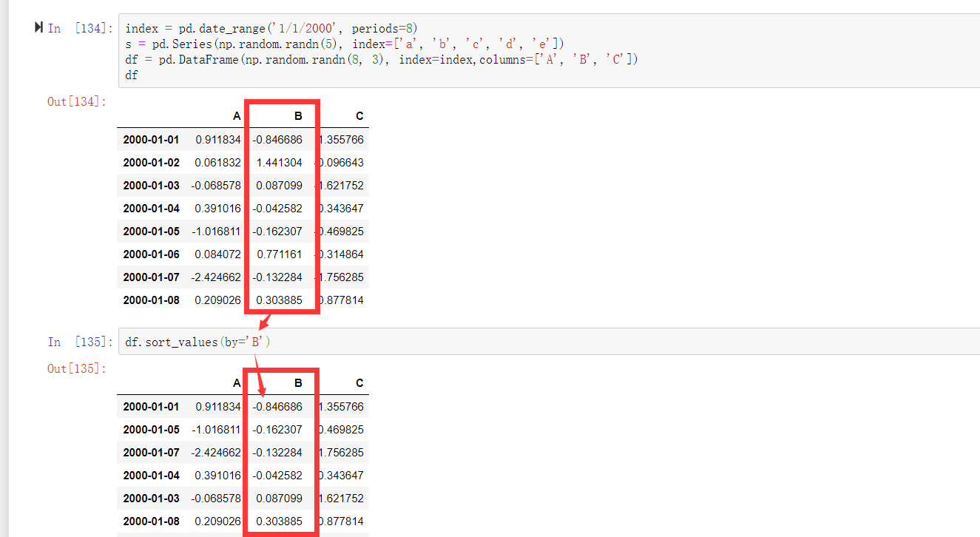
Task: Click value -2.424662 in first table
Action: 216,277
